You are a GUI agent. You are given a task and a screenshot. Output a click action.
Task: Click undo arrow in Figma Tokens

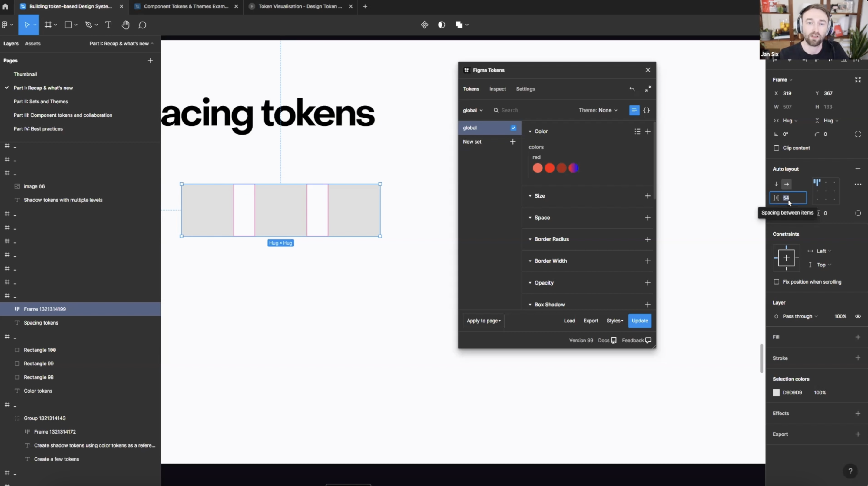[x=632, y=89]
